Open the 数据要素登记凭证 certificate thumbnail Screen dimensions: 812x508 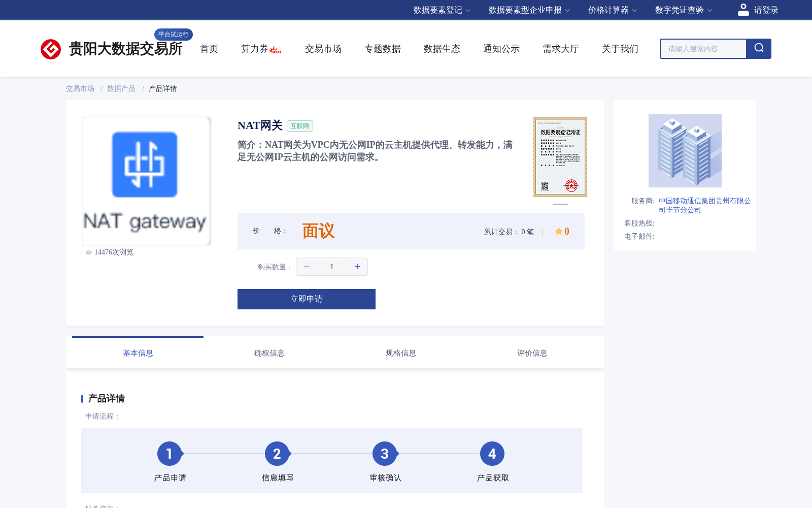pyautogui.click(x=560, y=157)
